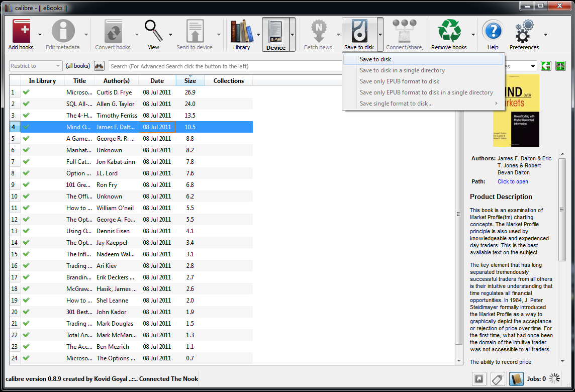Expand the Add books dropdown arrow
Viewport: 575px width, 392px height.
click(40, 35)
